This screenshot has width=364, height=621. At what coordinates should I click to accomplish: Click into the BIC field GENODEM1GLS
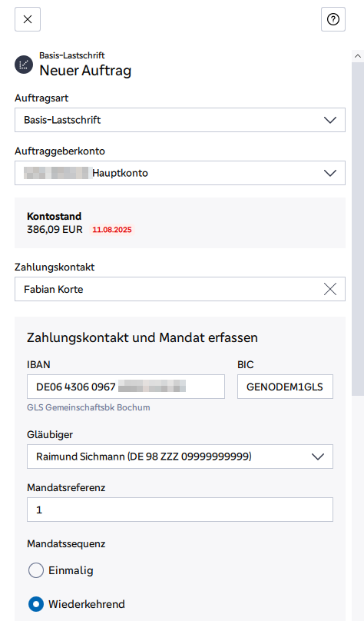285,387
